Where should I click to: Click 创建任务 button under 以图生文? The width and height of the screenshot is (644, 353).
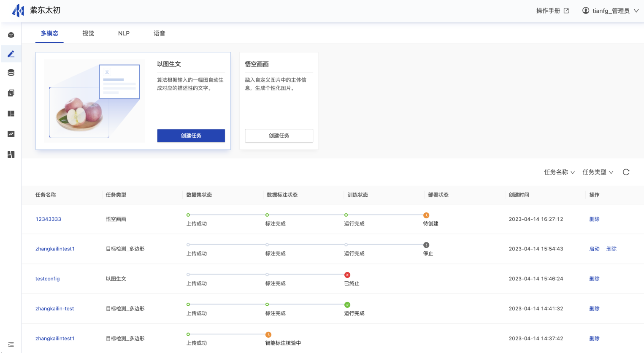point(191,136)
